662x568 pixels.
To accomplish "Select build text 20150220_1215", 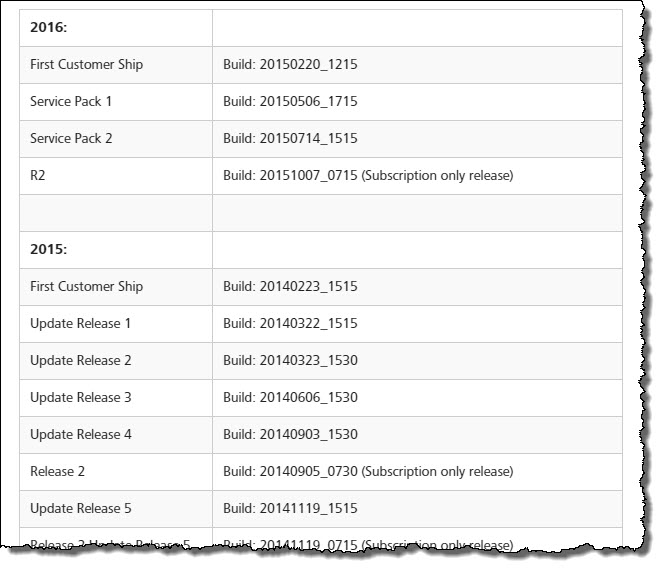I will coord(290,64).
